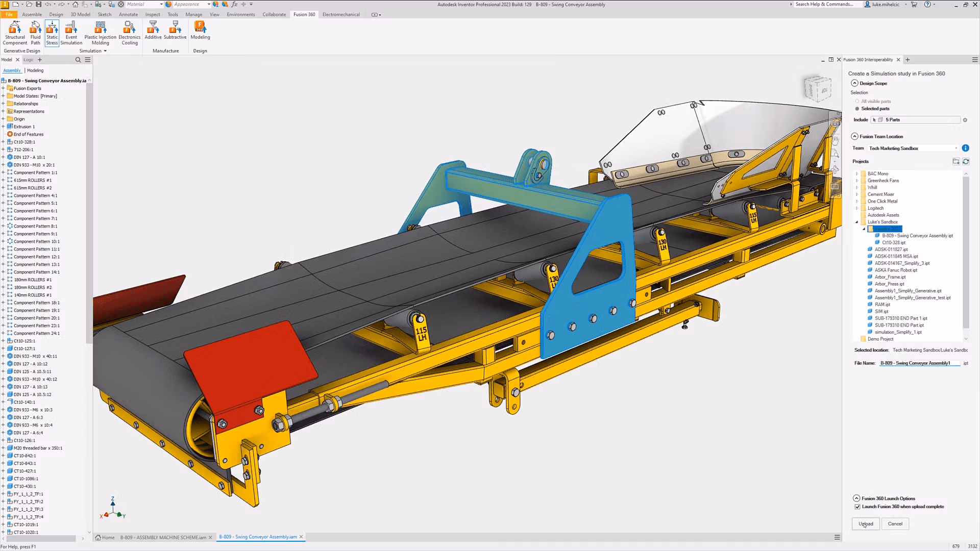Select the Selected parts option

click(x=857, y=109)
